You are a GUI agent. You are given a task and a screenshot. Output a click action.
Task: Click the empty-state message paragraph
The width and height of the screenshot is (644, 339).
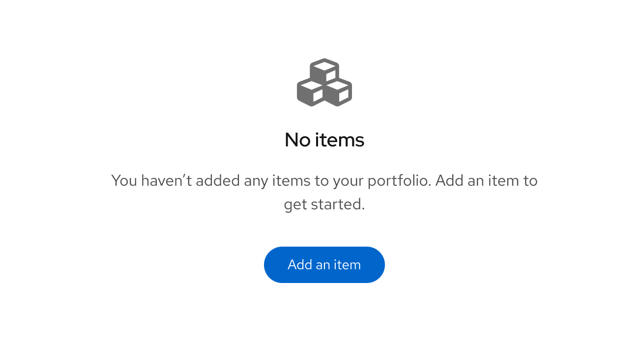click(x=324, y=192)
